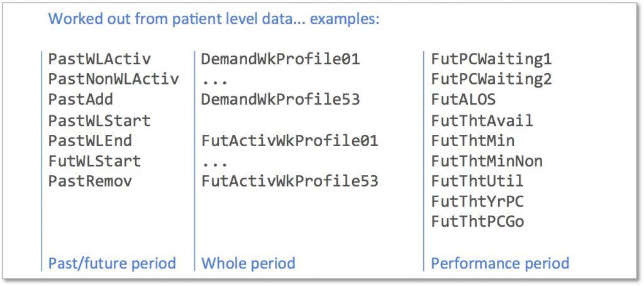This screenshot has height=286, width=644.
Task: Select the DemandWkProfile53 entry
Action: pyautogui.click(x=280, y=100)
